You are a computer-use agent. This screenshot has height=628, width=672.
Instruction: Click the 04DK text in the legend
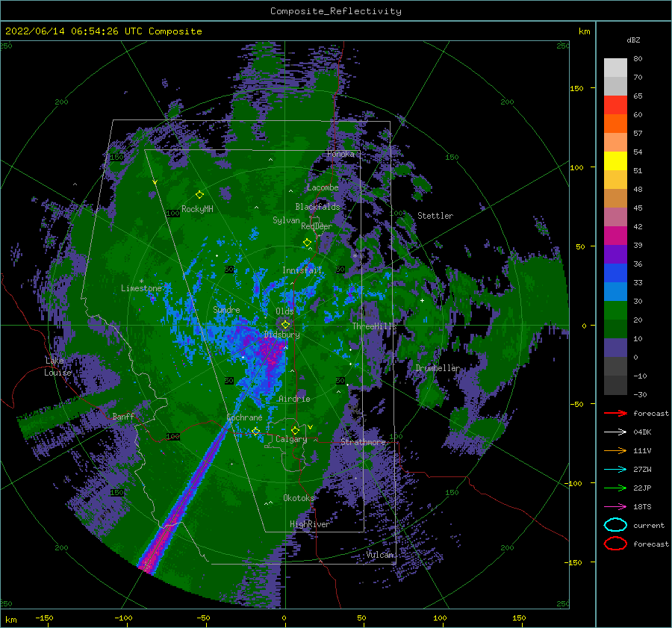pyautogui.click(x=642, y=432)
